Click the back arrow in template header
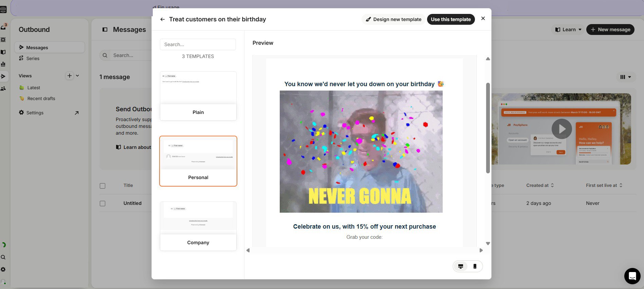The height and width of the screenshot is (289, 644). point(163,19)
